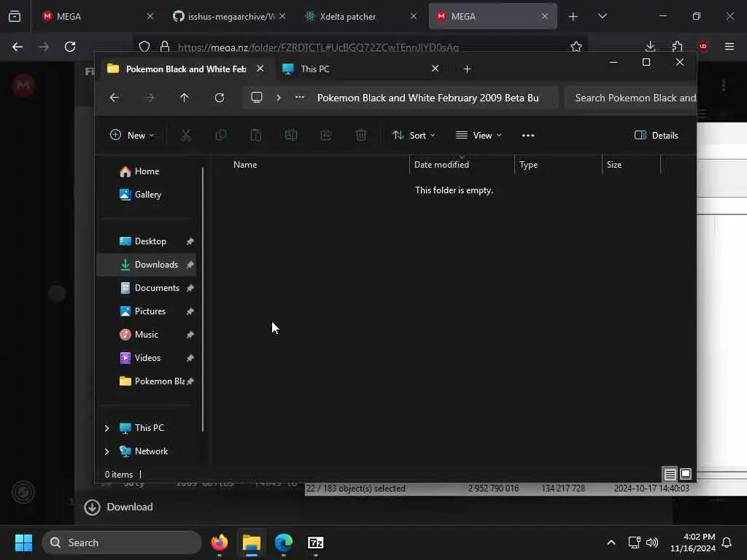747x560 pixels.
Task: Unpin Desktop using its pin icon
Action: click(190, 241)
